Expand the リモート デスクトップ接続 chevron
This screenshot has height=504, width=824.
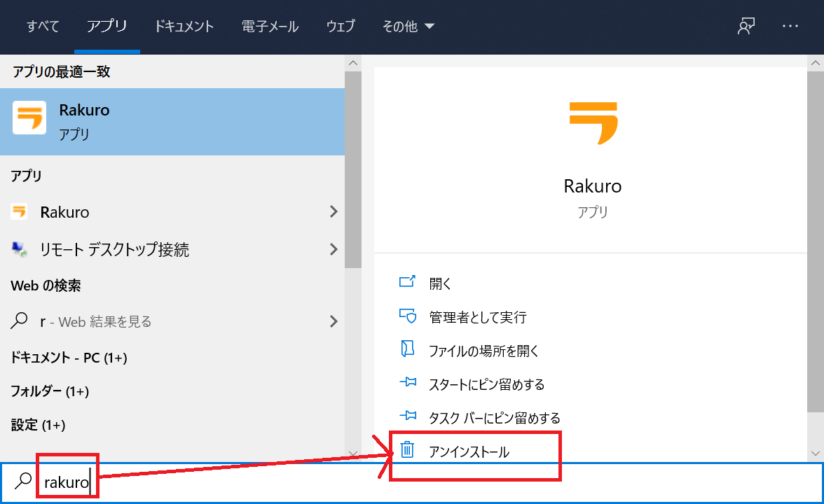(334, 249)
